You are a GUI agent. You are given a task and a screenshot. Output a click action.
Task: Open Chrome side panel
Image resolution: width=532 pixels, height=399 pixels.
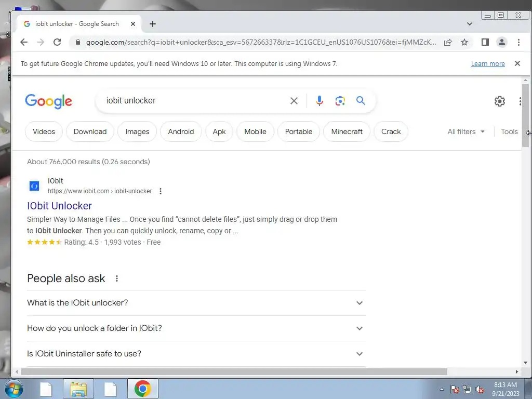coord(485,42)
